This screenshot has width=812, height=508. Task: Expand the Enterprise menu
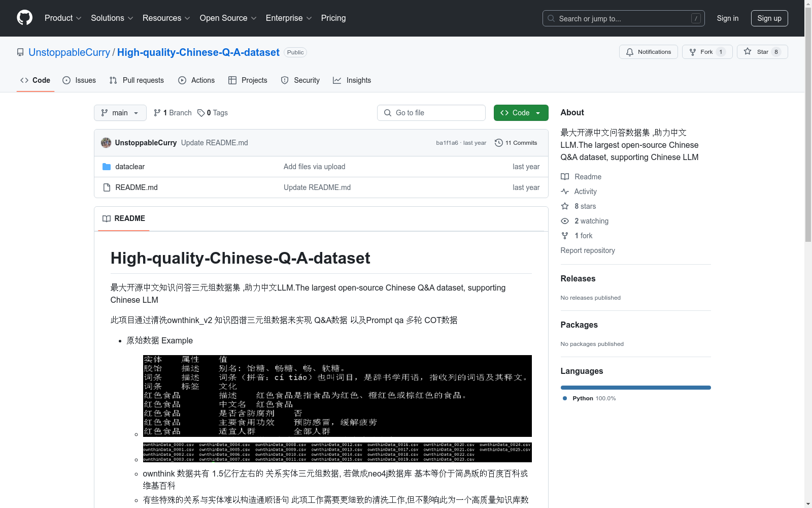(289, 18)
